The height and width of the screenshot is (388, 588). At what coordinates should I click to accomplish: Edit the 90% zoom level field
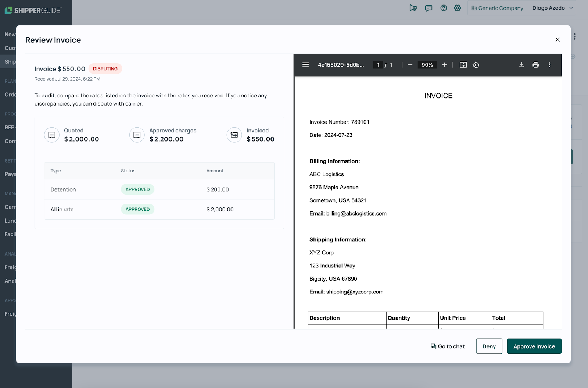pos(427,65)
